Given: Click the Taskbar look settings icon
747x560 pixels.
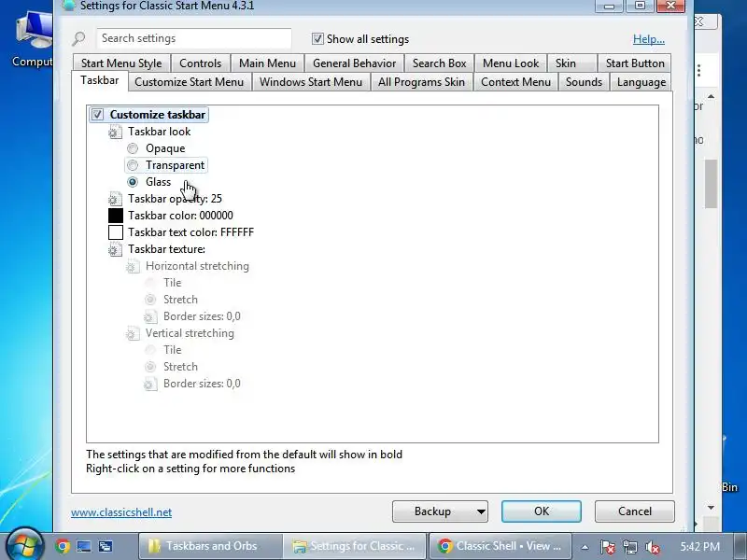Looking at the screenshot, I should coord(115,132).
